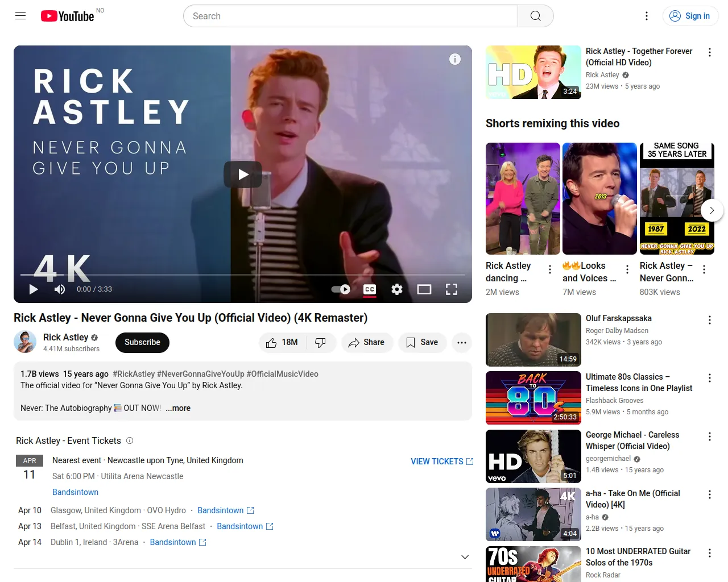Click the search magnifier button
This screenshot has width=728, height=582.
[535, 16]
